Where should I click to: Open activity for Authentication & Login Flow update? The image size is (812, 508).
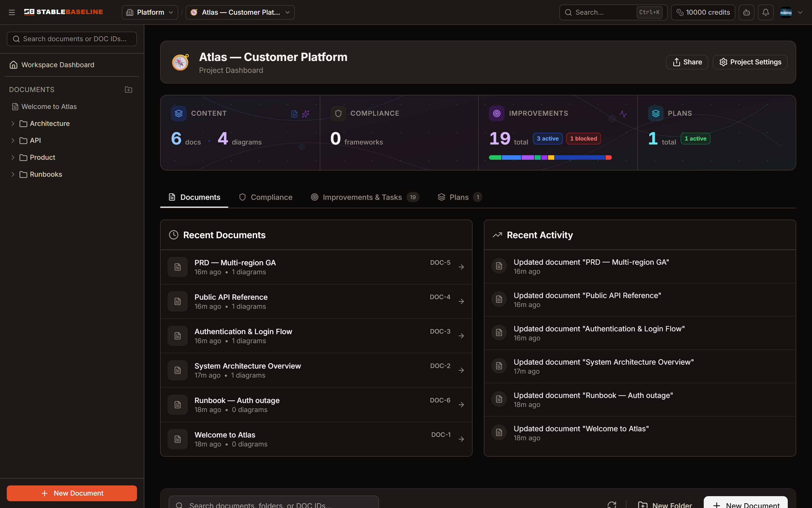tap(639, 333)
